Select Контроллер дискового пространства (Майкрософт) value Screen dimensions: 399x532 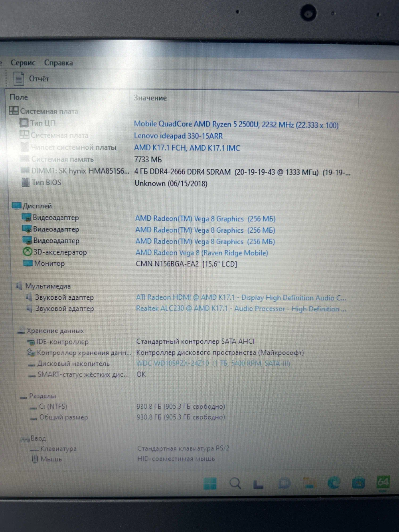(220, 352)
